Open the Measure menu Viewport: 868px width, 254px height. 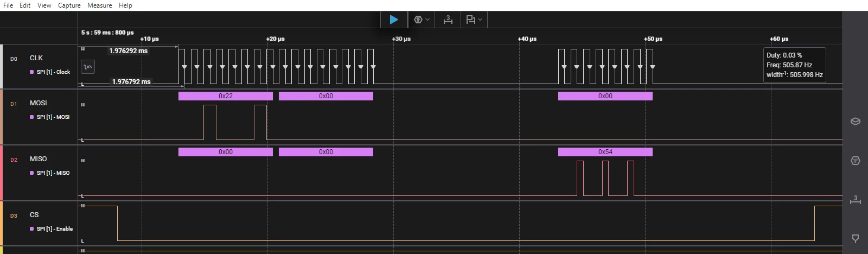coord(100,5)
